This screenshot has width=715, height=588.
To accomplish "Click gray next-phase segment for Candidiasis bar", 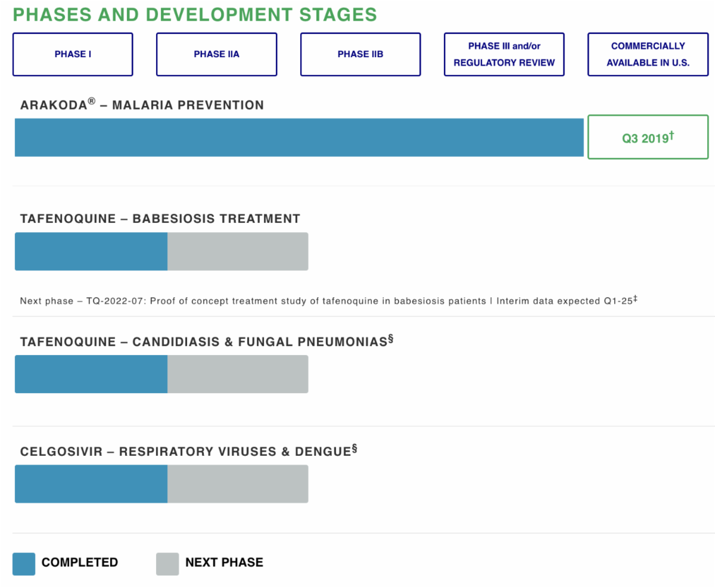I will (238, 374).
